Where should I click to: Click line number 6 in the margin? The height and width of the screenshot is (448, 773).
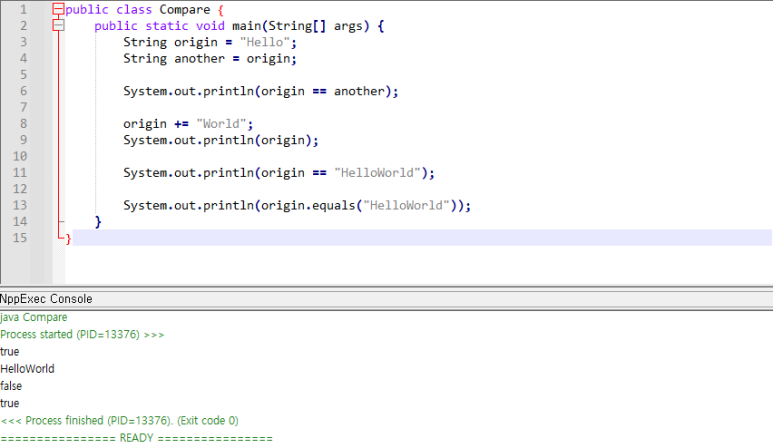coord(23,91)
